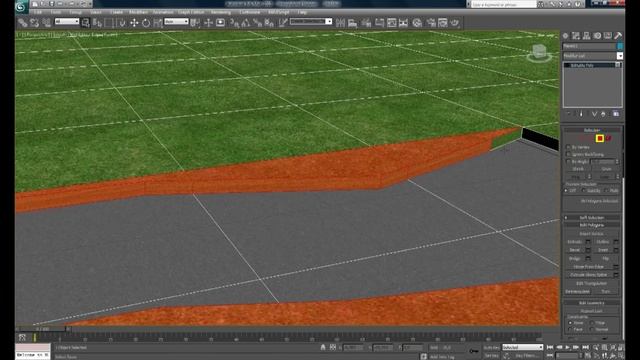Open the Modifiers menu

coord(138,12)
